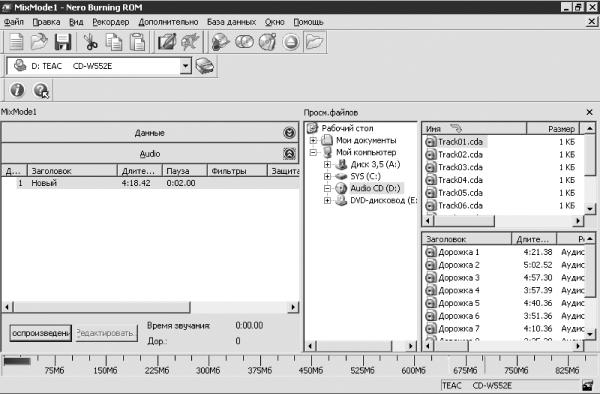The image size is (600, 394).
Task: Click the Copy icon in toolbar
Action: pos(114,42)
